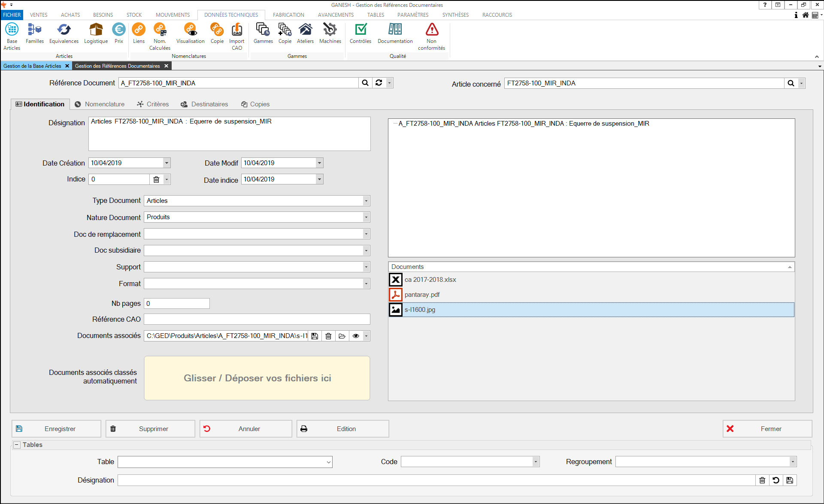Open the Nature Document dropdown
This screenshot has height=504, width=824.
366,217
